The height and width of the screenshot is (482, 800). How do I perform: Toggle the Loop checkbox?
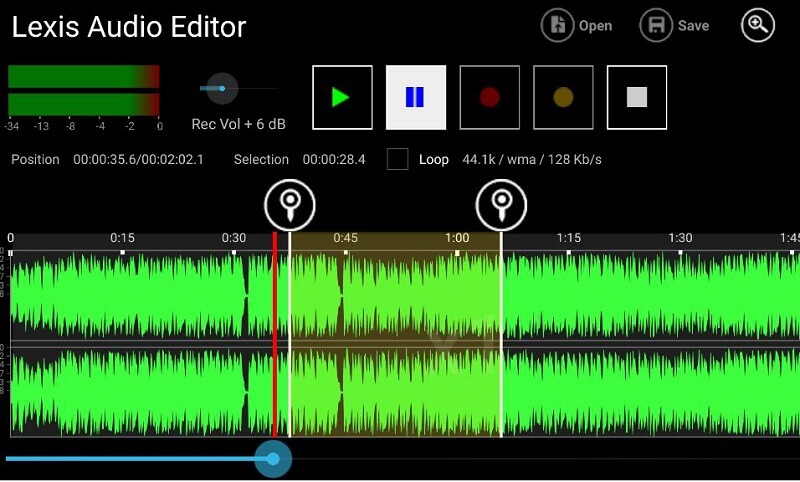(x=397, y=159)
